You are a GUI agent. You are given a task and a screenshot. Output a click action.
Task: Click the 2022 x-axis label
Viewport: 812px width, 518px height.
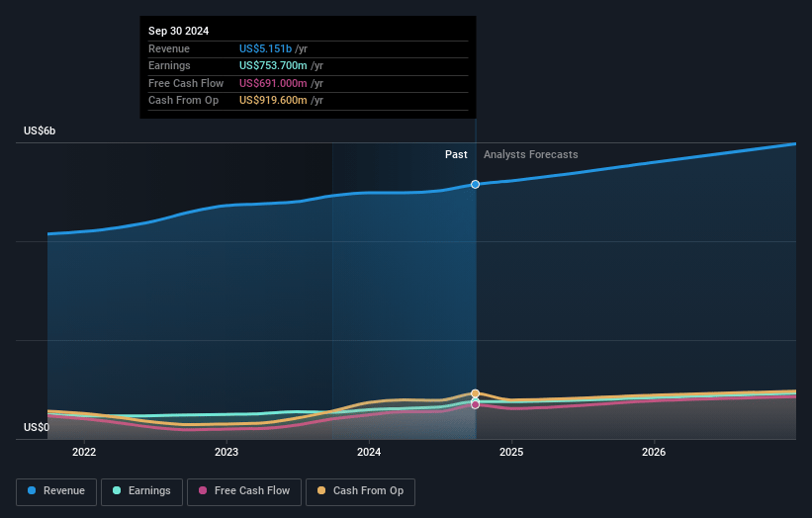pos(84,452)
